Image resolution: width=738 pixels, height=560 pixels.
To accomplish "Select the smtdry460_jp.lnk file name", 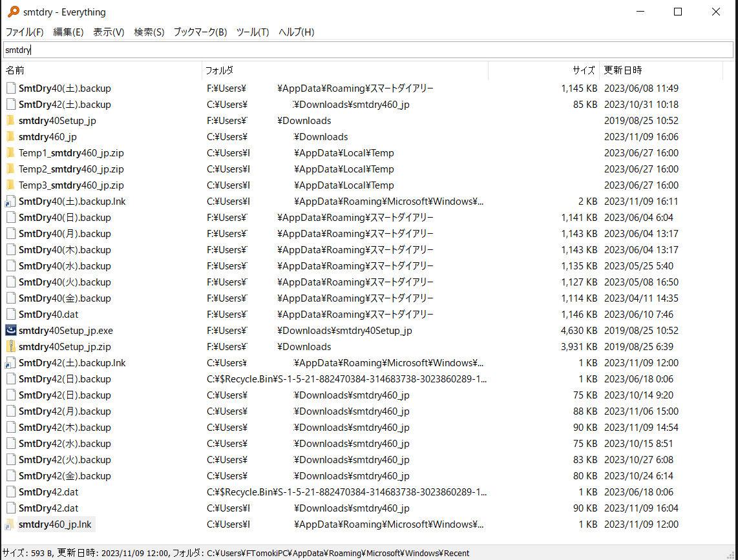I will click(x=55, y=524).
